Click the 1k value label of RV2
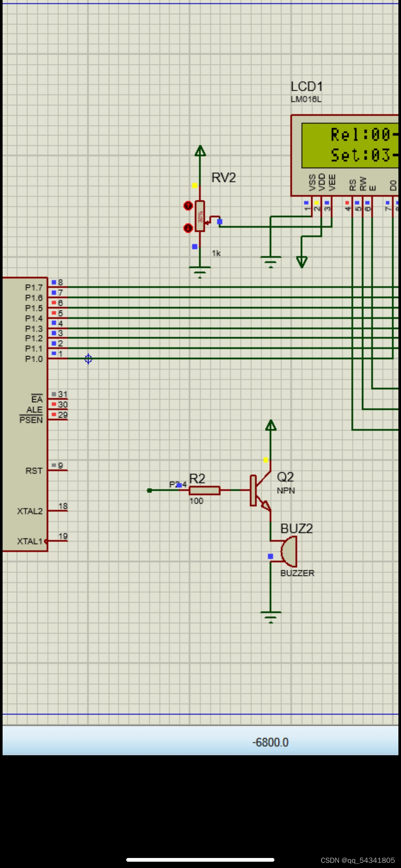This screenshot has width=401, height=868. [x=216, y=253]
